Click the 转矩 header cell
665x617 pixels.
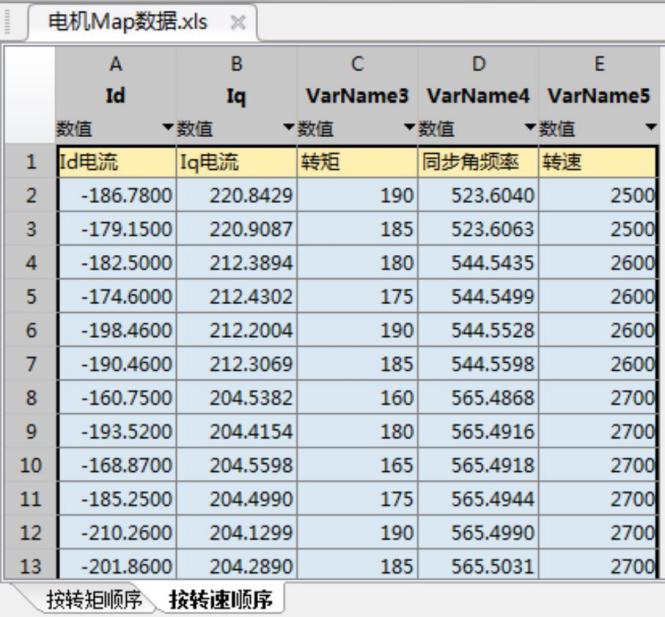(357, 162)
